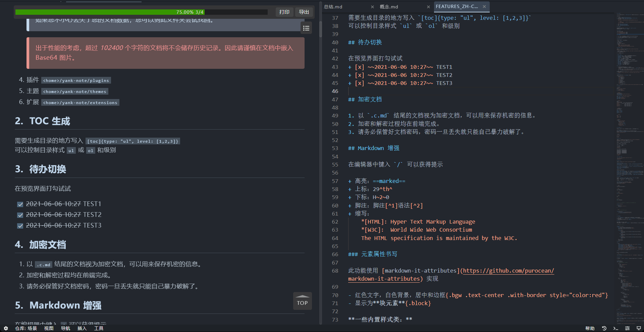
Task: Click '高亮: ==marked==' on editor line 57
Action: (x=380, y=181)
